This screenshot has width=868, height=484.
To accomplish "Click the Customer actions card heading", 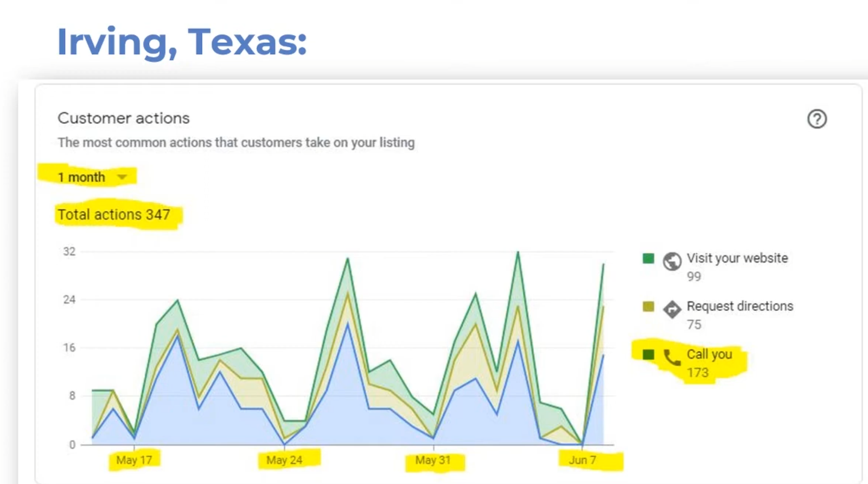I will click(x=124, y=118).
